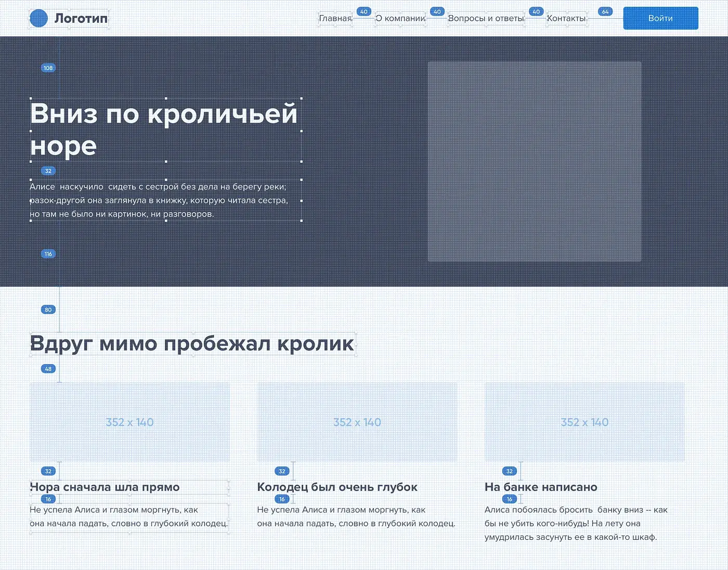This screenshot has width=728, height=570.
Task: Click 40 badge between Главная and О компании
Action: [364, 11]
